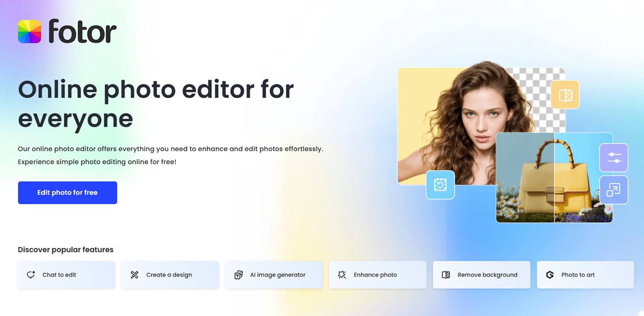The width and height of the screenshot is (644, 316).
Task: Click the Fotor rainbow logo icon
Action: pos(29,31)
